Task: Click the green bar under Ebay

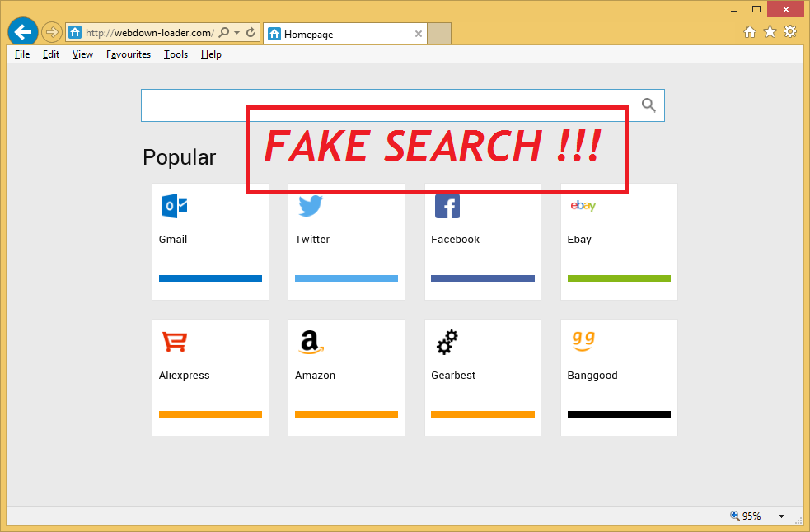Action: [619, 278]
